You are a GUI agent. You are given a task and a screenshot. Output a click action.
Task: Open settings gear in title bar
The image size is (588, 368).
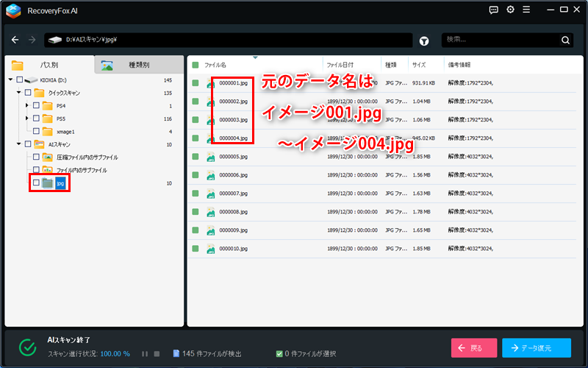510,10
